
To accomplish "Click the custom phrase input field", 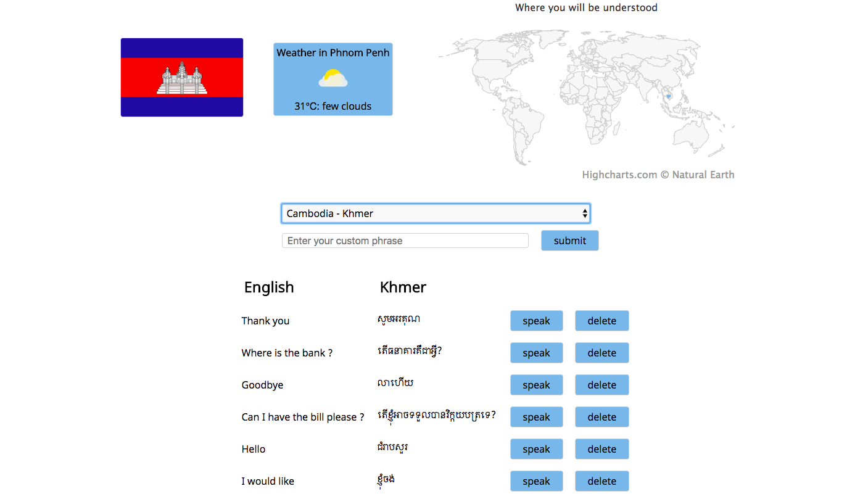I will point(405,241).
